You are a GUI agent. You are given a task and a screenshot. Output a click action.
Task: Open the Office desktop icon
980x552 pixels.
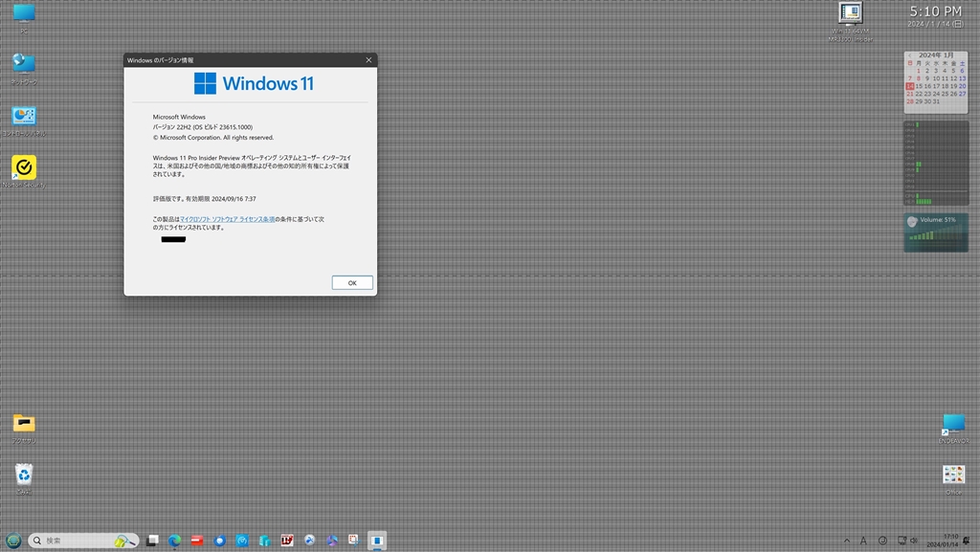pyautogui.click(x=954, y=479)
